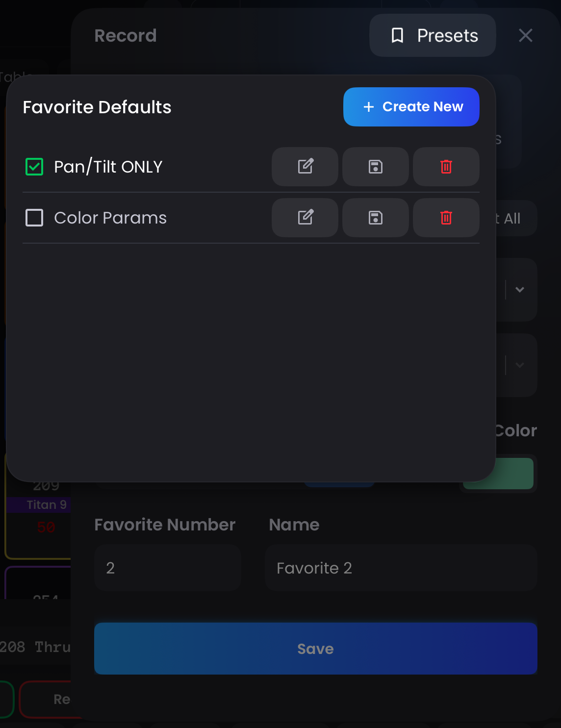Image resolution: width=561 pixels, height=728 pixels.
Task: Overwrite Pan/Tilt ONLY using the save icon
Action: pos(375,167)
